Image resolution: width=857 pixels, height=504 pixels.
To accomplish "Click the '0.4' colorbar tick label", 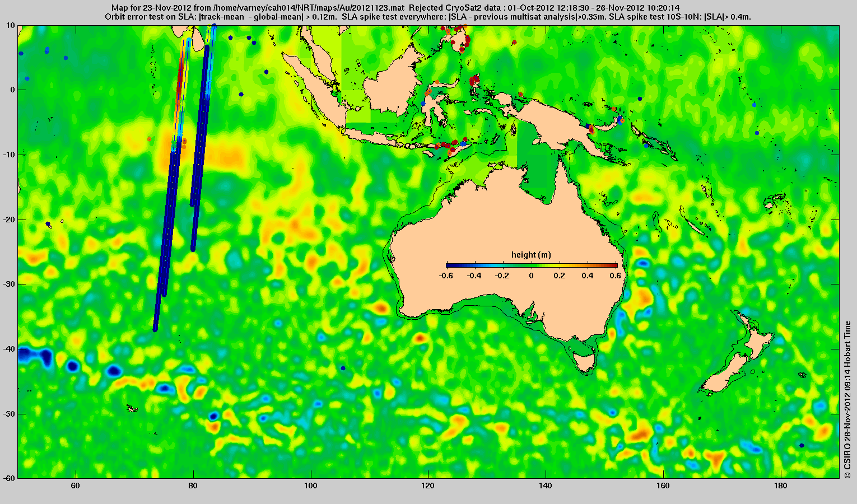I will [x=588, y=276].
